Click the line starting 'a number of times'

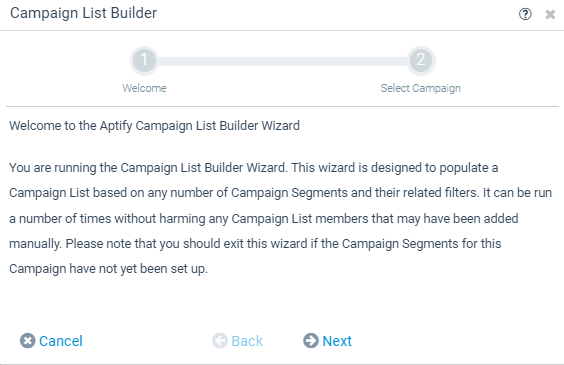[264, 219]
